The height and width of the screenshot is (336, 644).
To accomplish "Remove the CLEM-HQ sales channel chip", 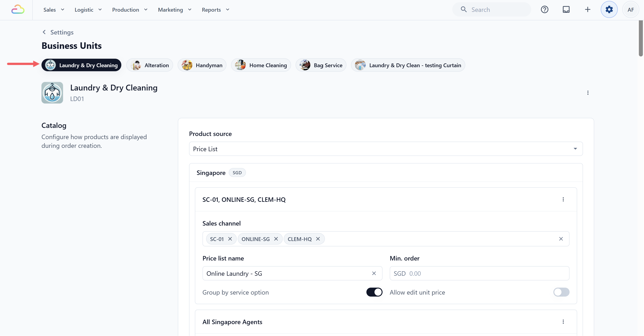I will click(318, 239).
